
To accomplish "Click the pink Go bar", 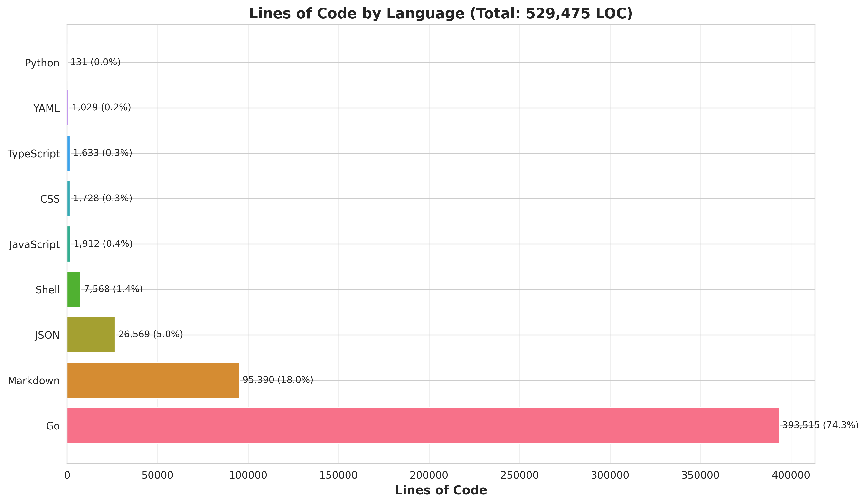I will (423, 425).
